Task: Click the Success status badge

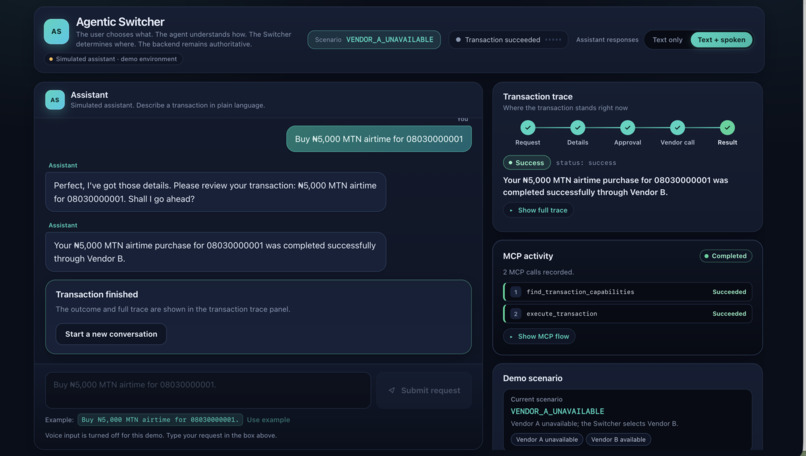Action: click(526, 162)
